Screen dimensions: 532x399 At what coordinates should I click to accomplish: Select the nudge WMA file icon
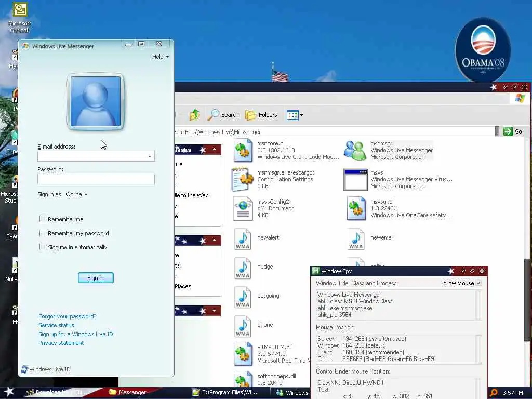pyautogui.click(x=243, y=268)
